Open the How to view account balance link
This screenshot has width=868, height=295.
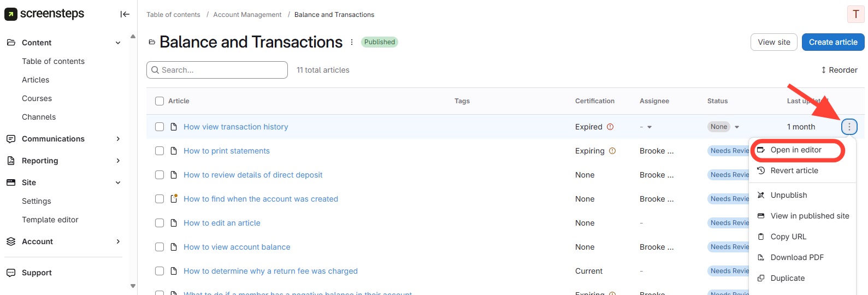click(x=237, y=247)
